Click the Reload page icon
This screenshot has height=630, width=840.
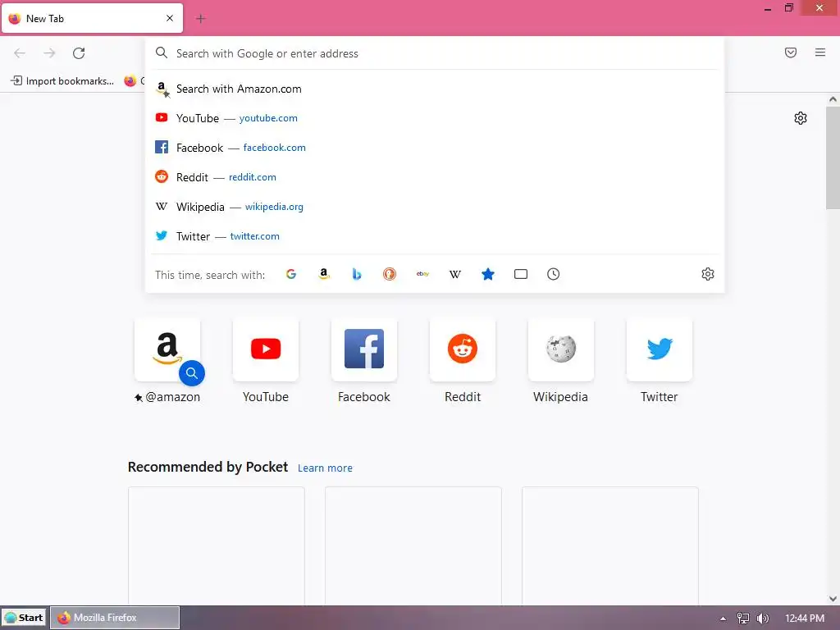(x=79, y=53)
